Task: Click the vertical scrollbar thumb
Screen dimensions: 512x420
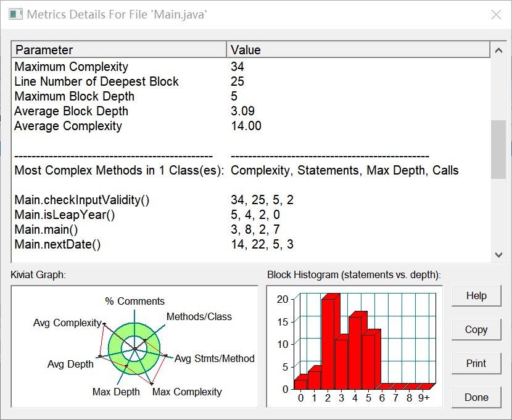Action: point(498,149)
